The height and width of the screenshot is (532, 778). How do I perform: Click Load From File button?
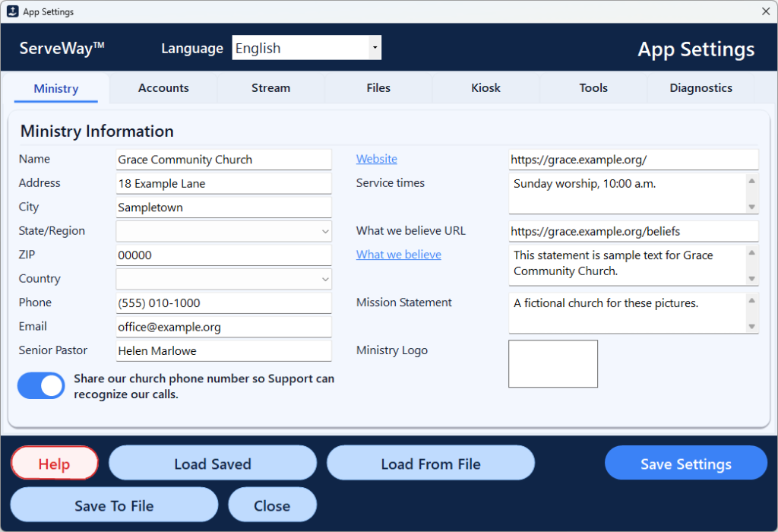(431, 463)
